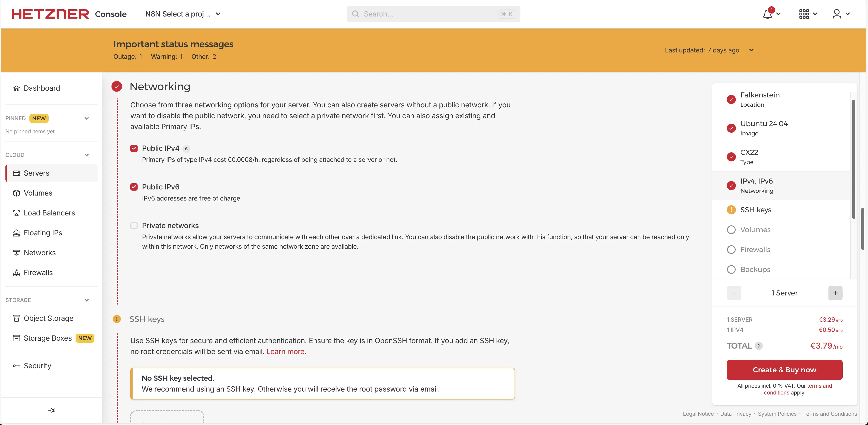Collapse the CLOUD sidebar section
This screenshot has width=868, height=425.
(x=87, y=155)
